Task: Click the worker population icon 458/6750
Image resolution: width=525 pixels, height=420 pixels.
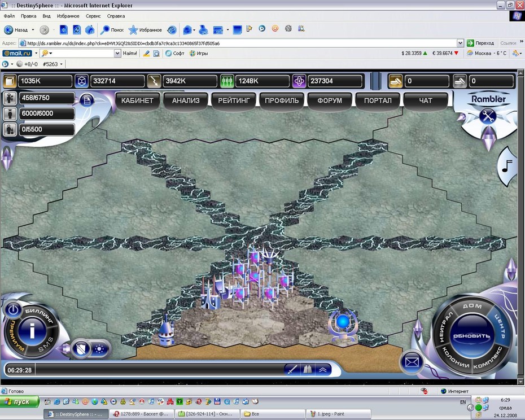Action: (x=10, y=98)
